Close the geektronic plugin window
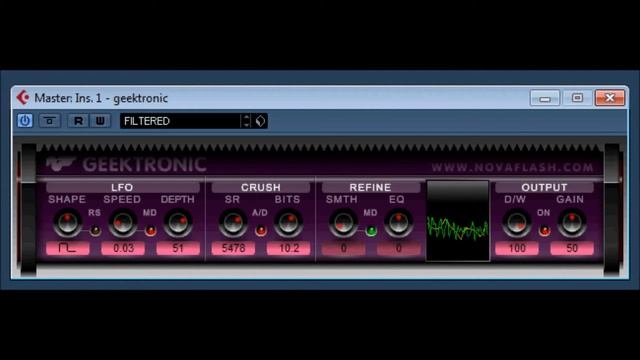640x360 pixels. coord(610,98)
